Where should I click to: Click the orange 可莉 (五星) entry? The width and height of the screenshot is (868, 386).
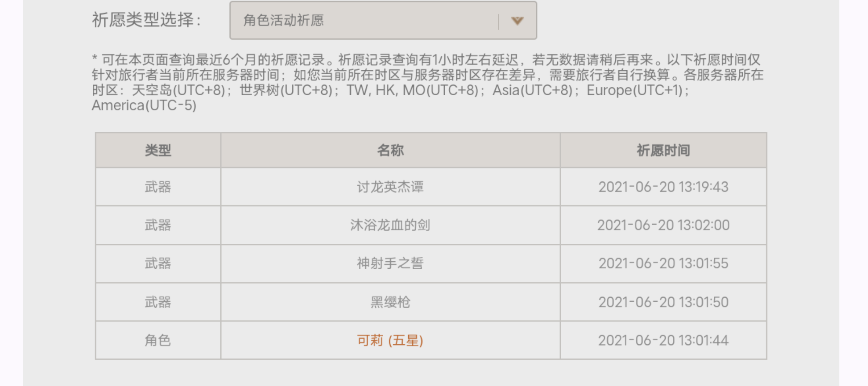pos(390,340)
